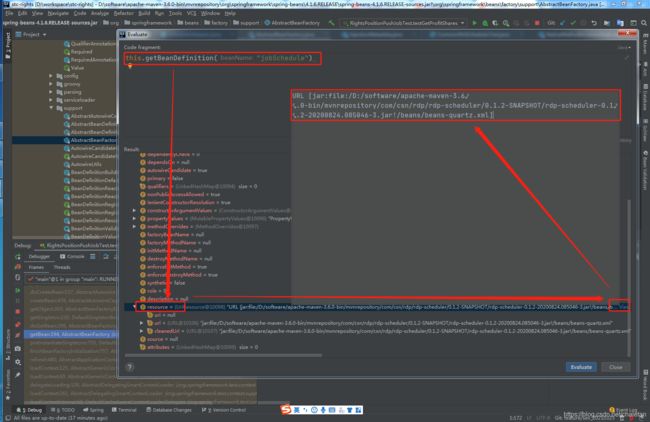Click Run with Coverage icon in toolbar

click(x=495, y=23)
